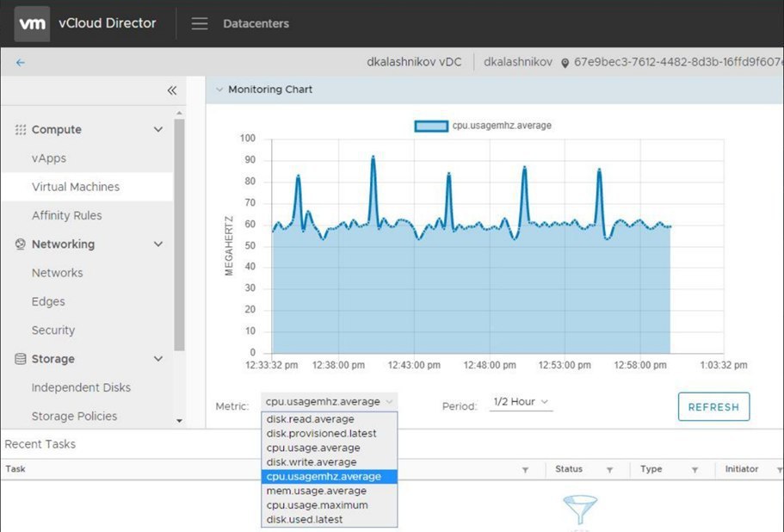
Task: Click the dkalashnikov vDC breadcrumb
Action: click(414, 62)
